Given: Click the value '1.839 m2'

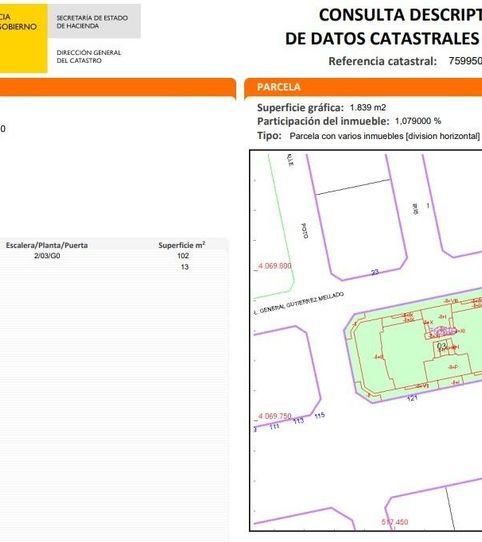Looking at the screenshot, I should coord(368,108).
